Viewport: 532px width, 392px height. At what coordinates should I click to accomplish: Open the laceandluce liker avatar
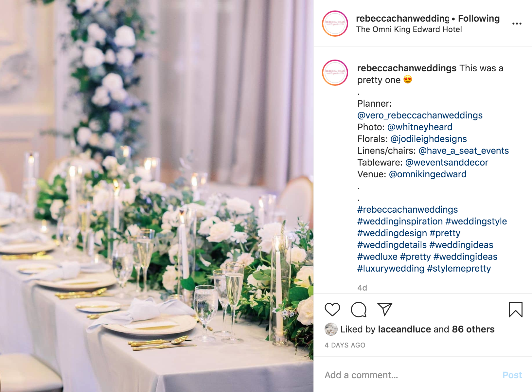tap(331, 329)
